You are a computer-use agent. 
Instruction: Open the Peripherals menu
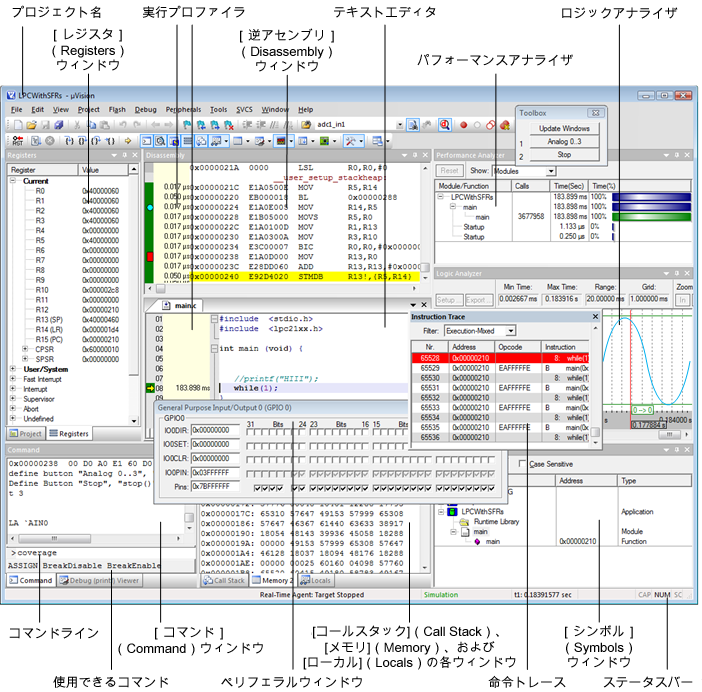pos(183,110)
